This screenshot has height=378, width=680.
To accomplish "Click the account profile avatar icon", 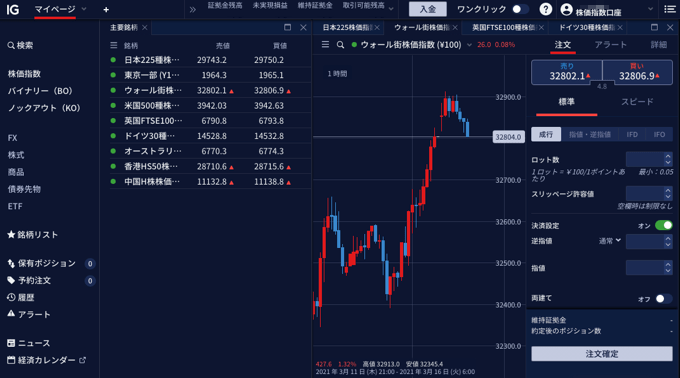I will tap(566, 9).
